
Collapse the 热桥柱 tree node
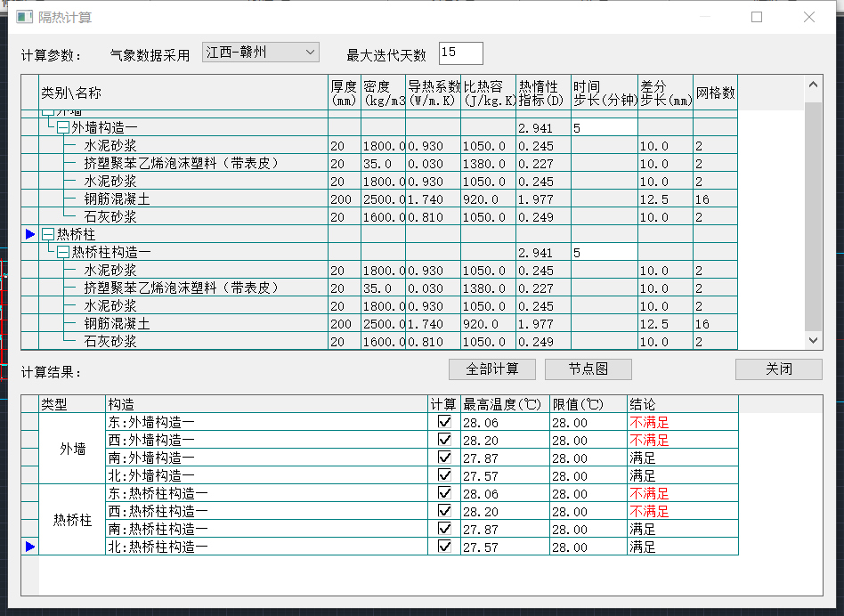coord(48,234)
